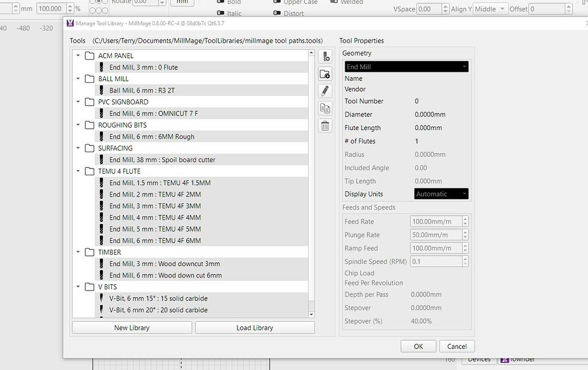Image resolution: width=588 pixels, height=370 pixels.
Task: Confirm with the OK button
Action: pos(418,346)
